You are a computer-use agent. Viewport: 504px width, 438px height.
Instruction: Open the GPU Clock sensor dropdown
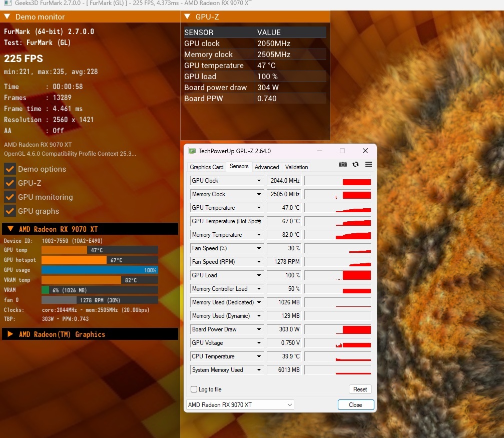(259, 181)
